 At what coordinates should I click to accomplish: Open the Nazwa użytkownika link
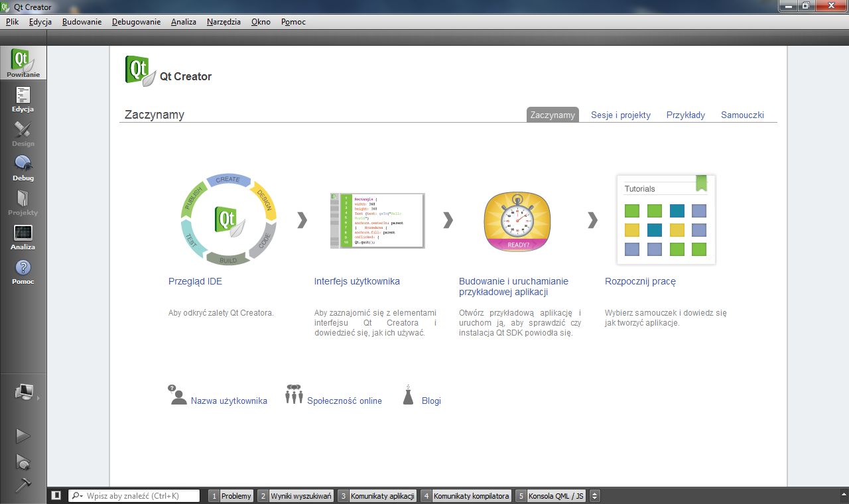229,401
